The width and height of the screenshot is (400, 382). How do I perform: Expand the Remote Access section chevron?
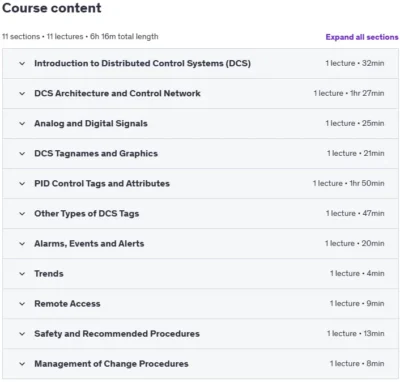coord(22,304)
